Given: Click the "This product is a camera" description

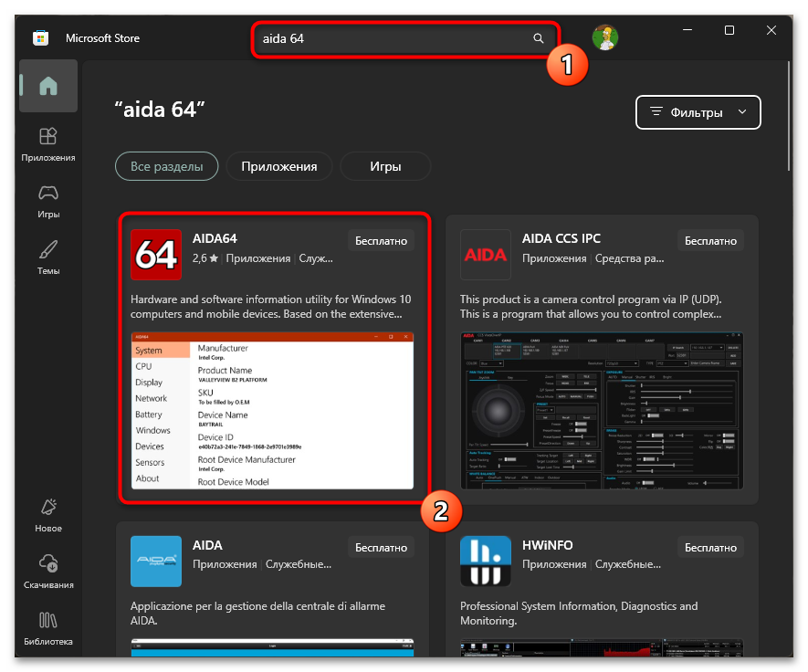Looking at the screenshot, I should pyautogui.click(x=591, y=307).
